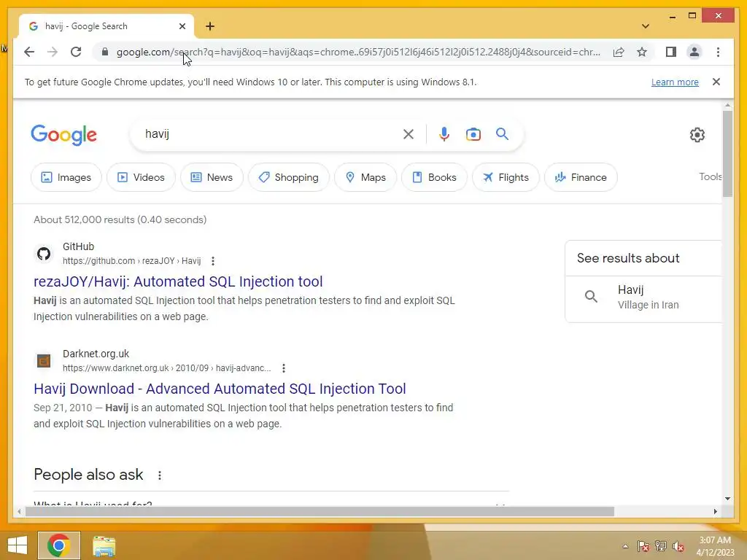Open Havij Download - Advanced Automated SQL Injection Tool
This screenshot has height=560, width=747.
tap(220, 389)
